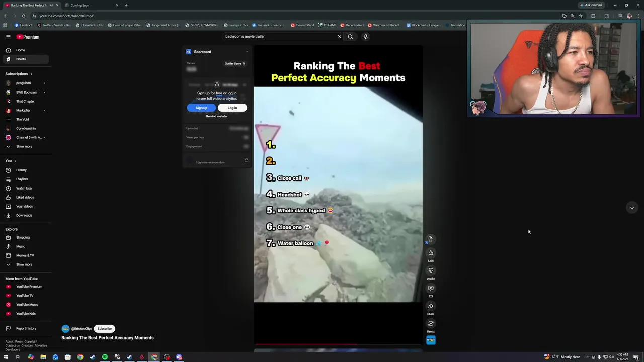Select Shorts in the sidebar
This screenshot has width=644, height=362.
click(x=25, y=59)
